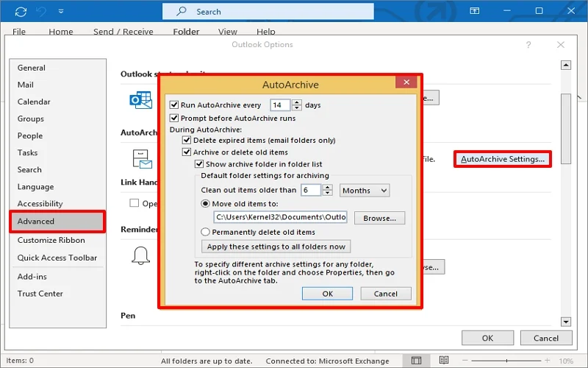Select Customize Ribbon in options sidebar
Viewport: 588px width, 368px height.
click(57, 240)
